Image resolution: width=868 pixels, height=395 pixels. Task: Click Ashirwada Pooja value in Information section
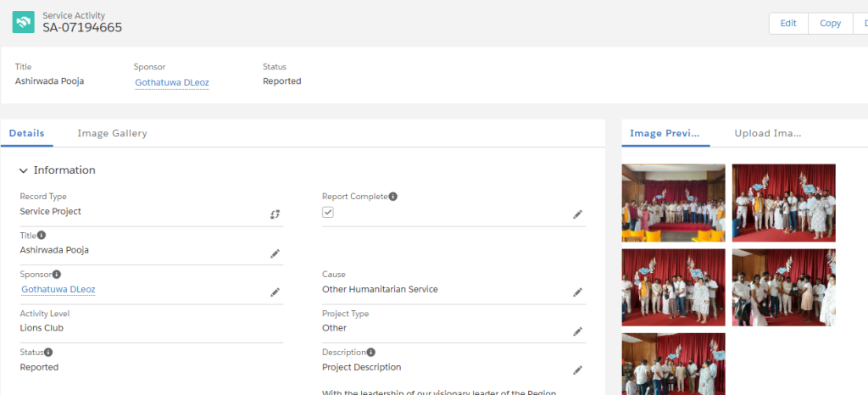pos(54,250)
